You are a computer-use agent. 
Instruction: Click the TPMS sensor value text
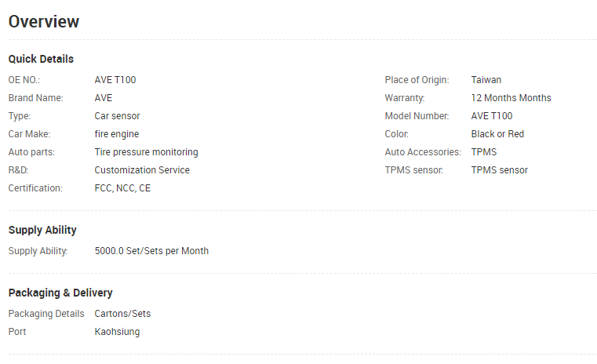click(x=499, y=169)
